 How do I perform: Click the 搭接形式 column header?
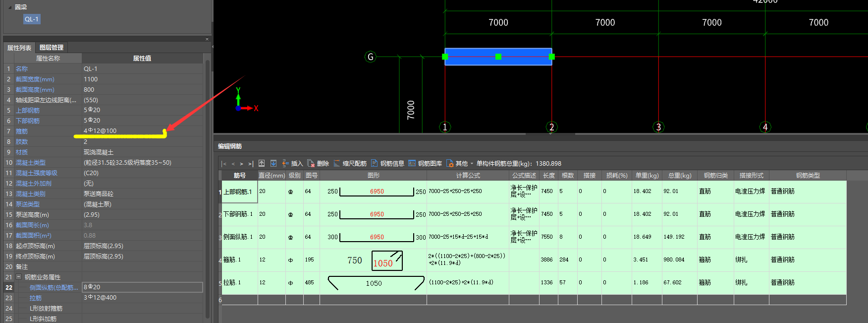pos(751,176)
